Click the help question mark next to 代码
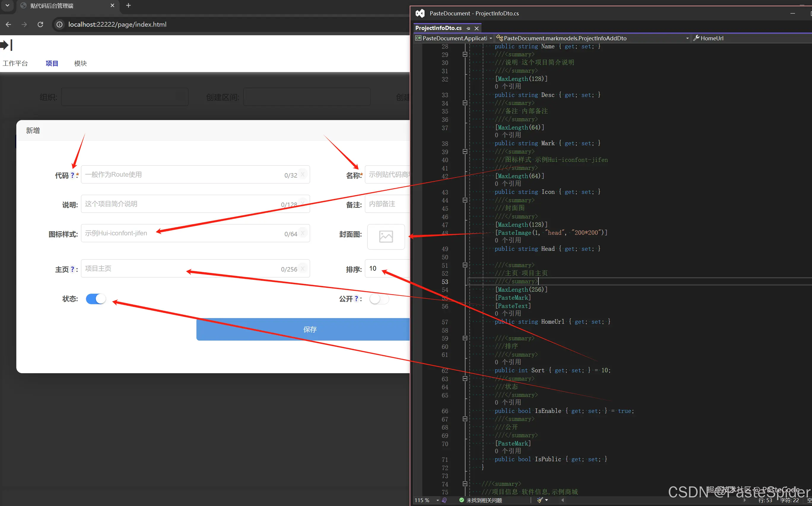812x506 pixels. [72, 175]
